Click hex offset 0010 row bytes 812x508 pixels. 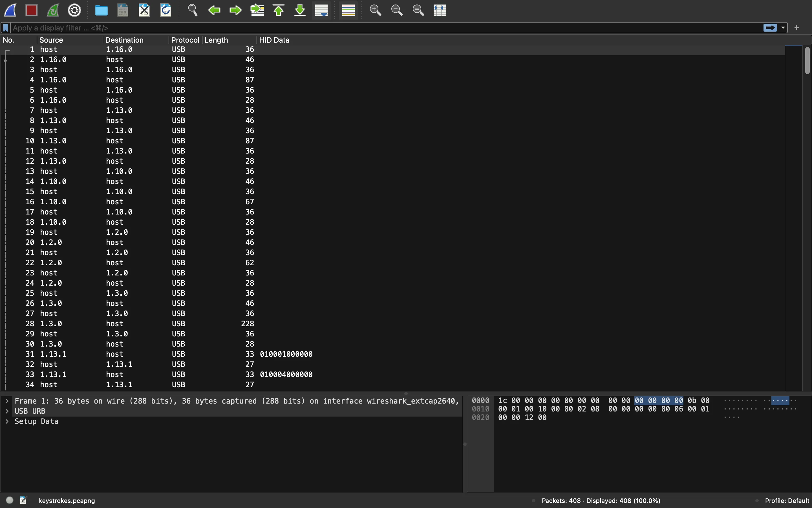604,409
